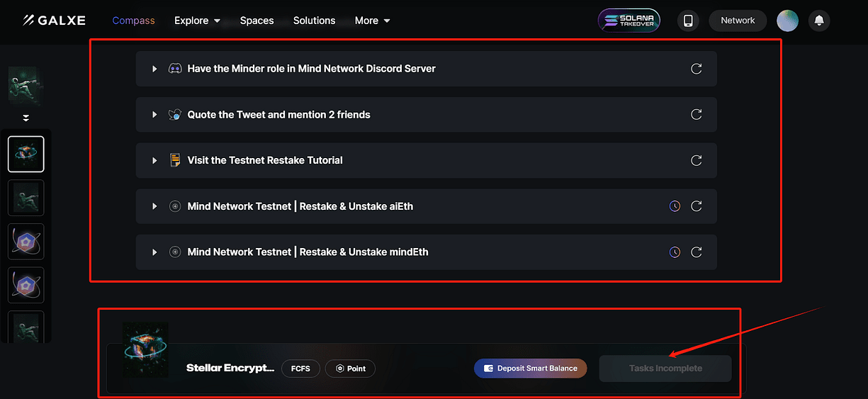Click the Twitter icon in Quote Tweet task
This screenshot has height=399, width=868.
click(175, 115)
